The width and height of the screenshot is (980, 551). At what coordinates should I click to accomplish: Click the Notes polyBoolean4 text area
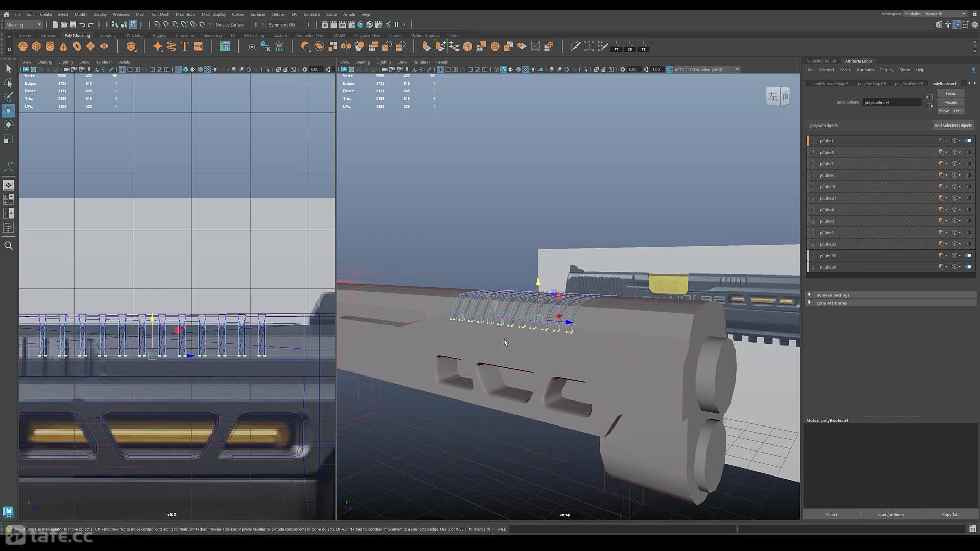click(x=890, y=465)
